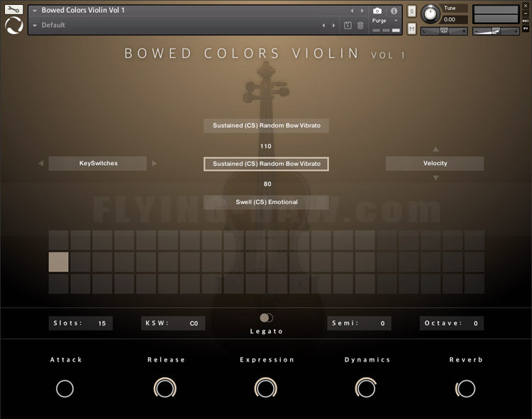532x419 pixels.
Task: Mute the instrument with the M button
Action: (411, 29)
